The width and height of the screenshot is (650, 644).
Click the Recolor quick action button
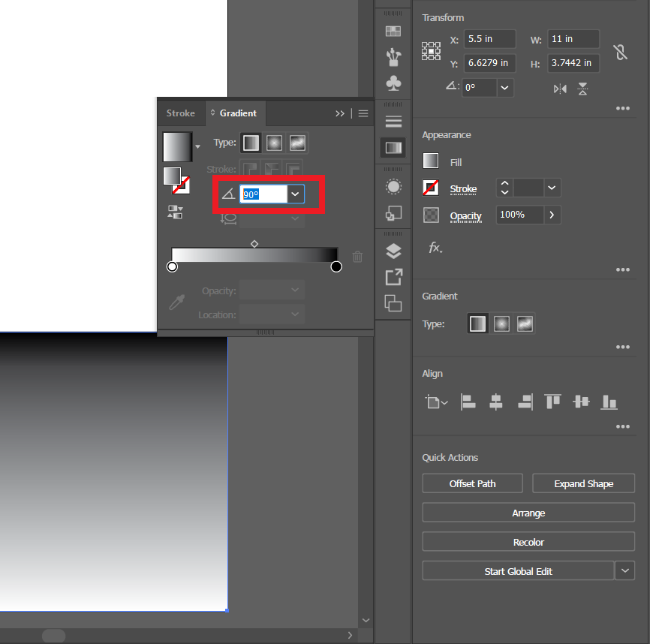[x=528, y=541]
